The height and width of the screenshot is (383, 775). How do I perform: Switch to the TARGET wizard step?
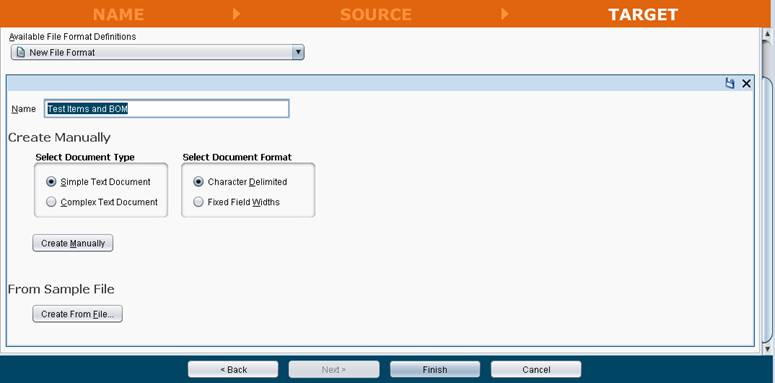click(x=643, y=14)
